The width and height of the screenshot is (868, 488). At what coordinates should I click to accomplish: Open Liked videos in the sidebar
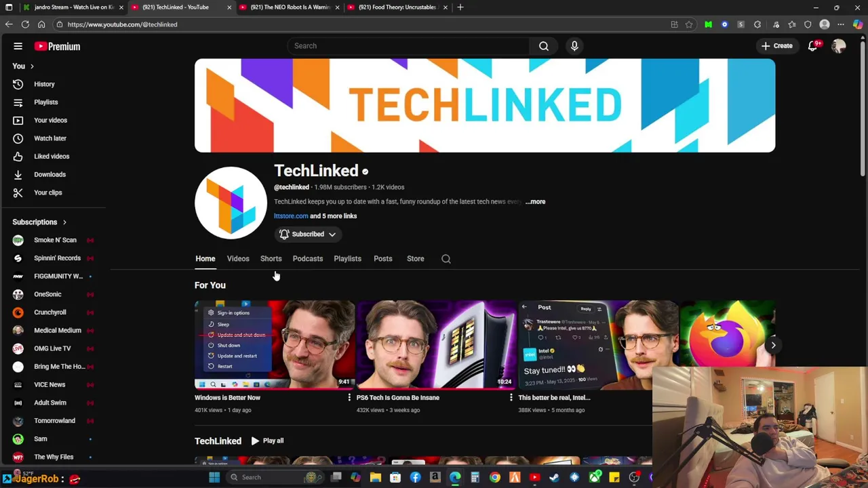point(53,157)
